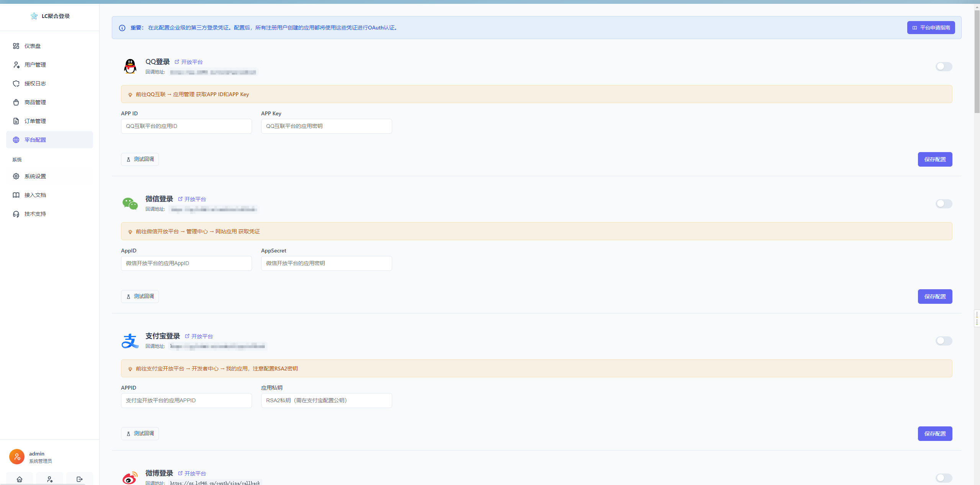Click the home icon in sidebar footer
The image size is (980, 485).
click(x=20, y=479)
